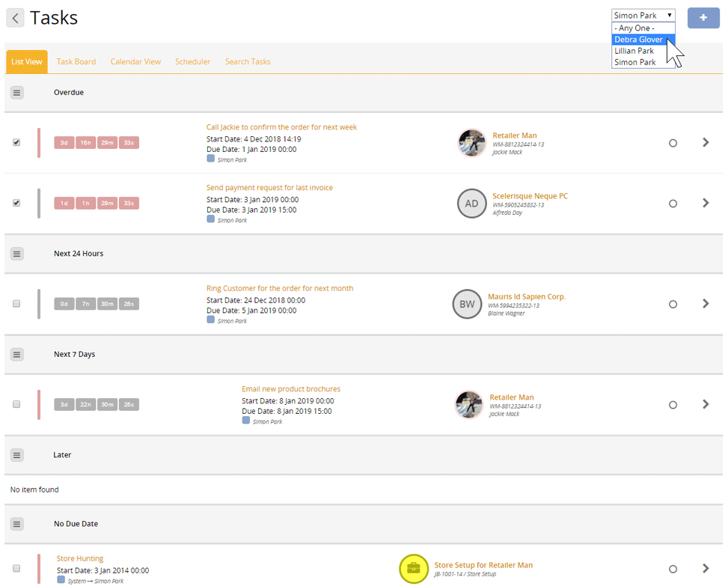
Task: Click the AD avatar for Scelerisque Neque PC
Action: [471, 204]
